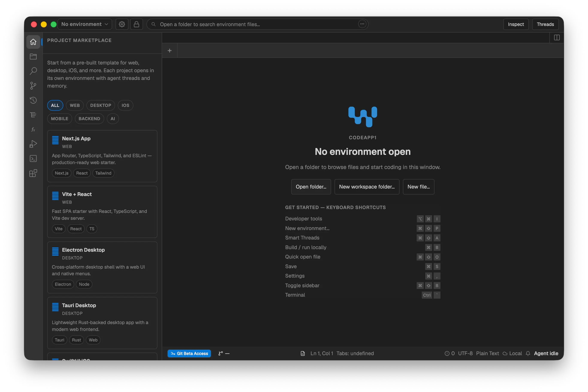Screen dimensions: 588x392
Task: Add a new tab with plus icon
Action: coord(170,51)
